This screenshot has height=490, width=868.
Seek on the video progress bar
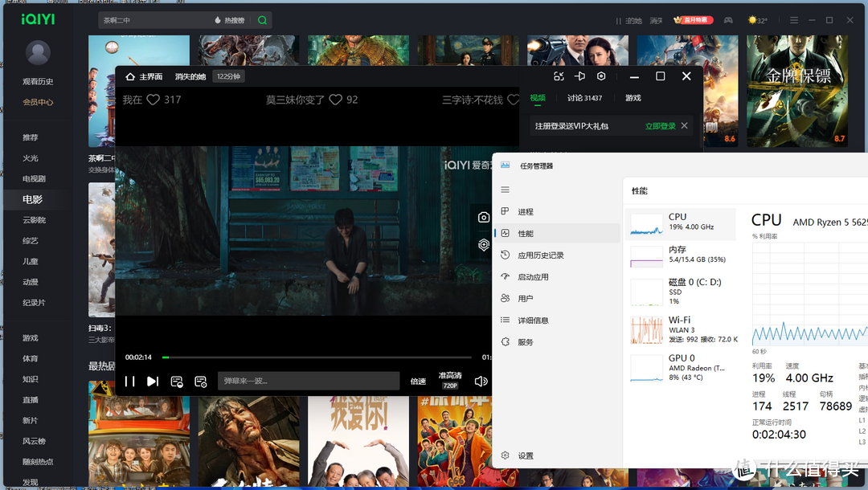tap(317, 357)
